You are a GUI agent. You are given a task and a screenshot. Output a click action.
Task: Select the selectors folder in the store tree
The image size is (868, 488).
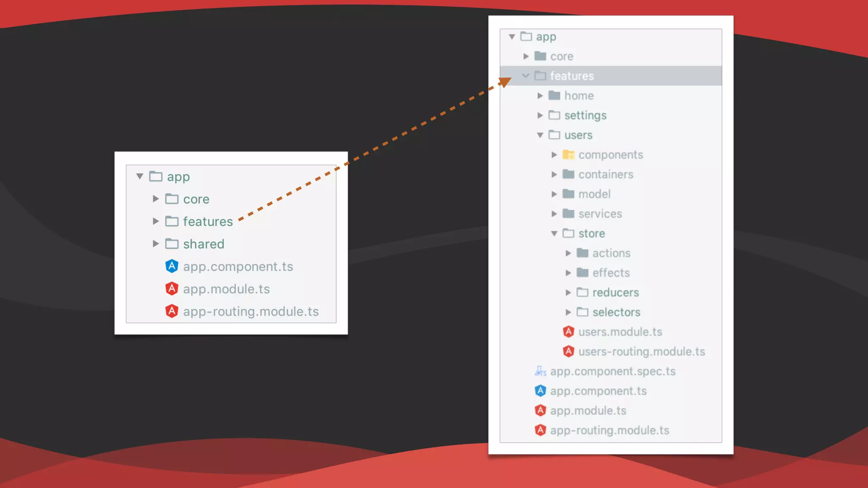tap(616, 312)
